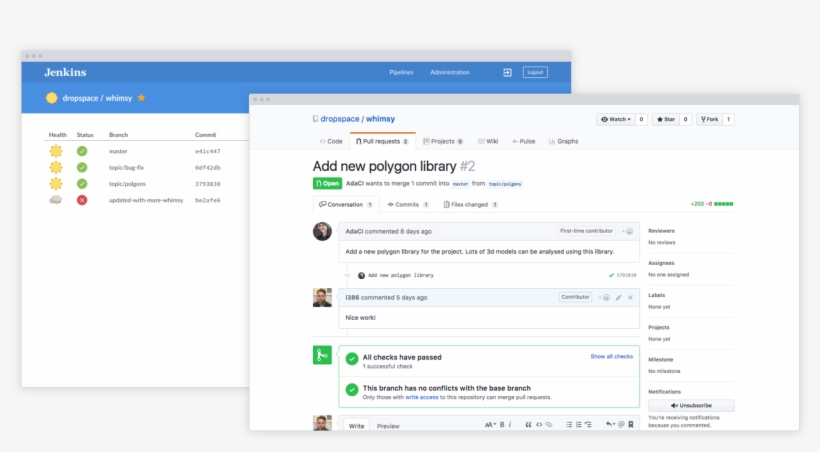Add a numbered list in the comment editor
820x452 pixels.
[x=578, y=424]
